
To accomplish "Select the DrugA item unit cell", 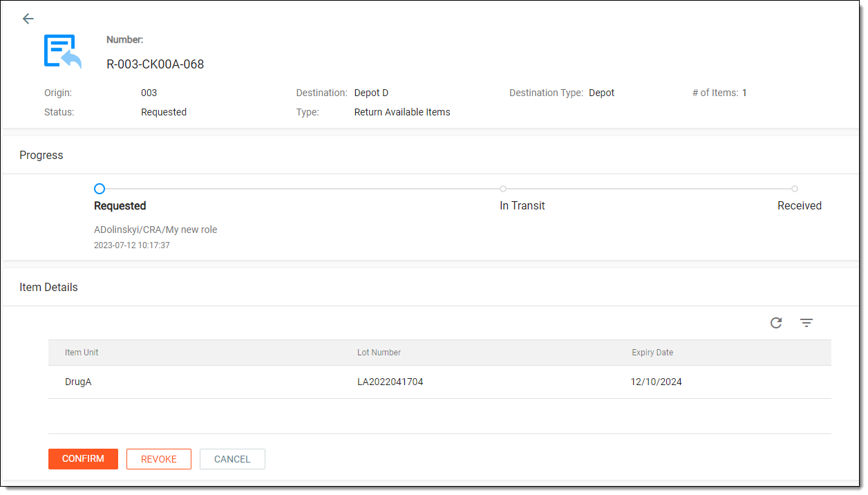I will [78, 382].
